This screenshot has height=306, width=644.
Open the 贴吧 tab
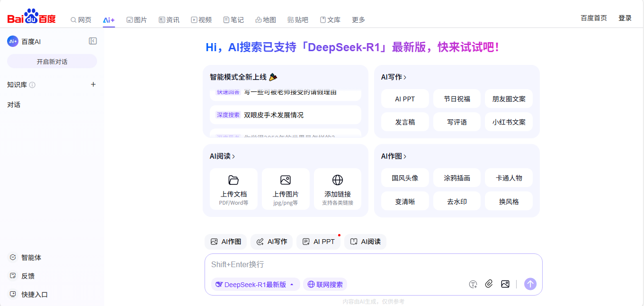coord(298,20)
